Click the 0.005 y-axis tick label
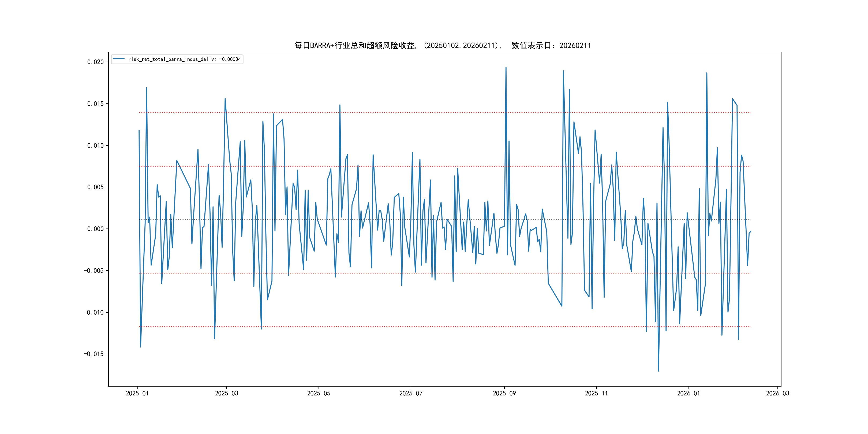868x434 pixels. 95,187
